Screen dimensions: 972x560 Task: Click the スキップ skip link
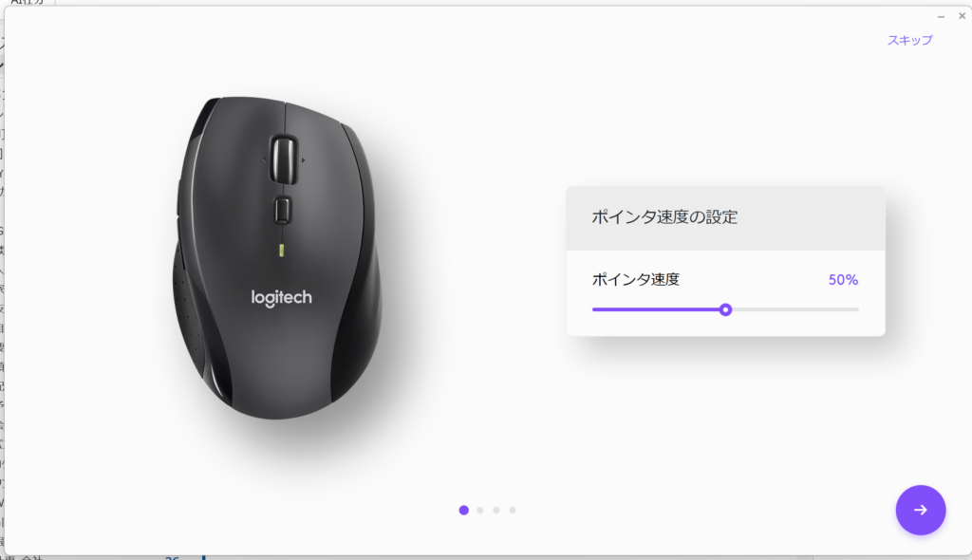coord(909,40)
